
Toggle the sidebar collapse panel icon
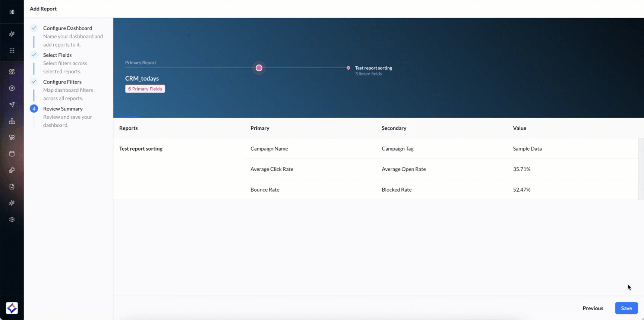point(12,12)
